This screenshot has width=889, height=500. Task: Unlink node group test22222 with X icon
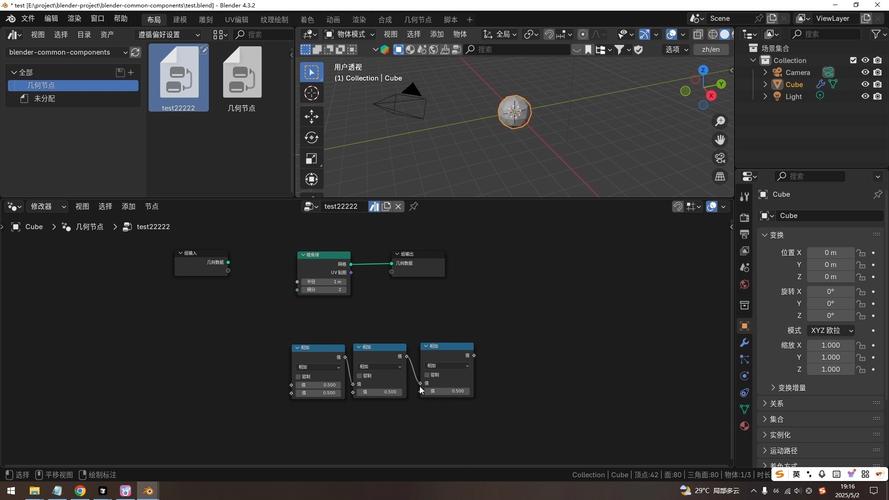point(398,206)
